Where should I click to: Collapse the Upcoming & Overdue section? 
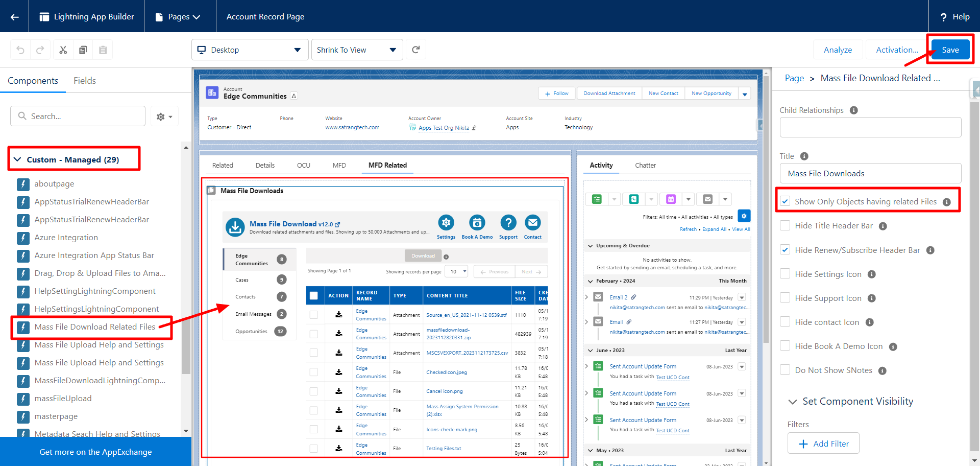(x=591, y=246)
